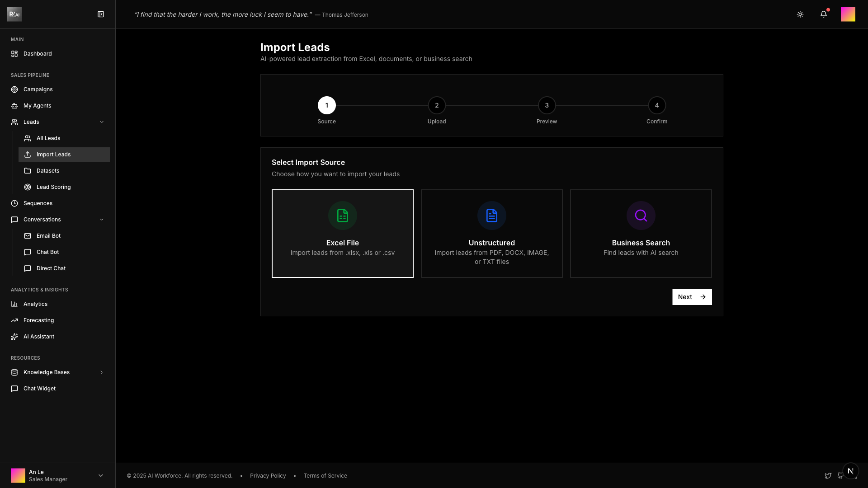868x488 pixels.
Task: Go to Datasets menu item
Action: (48, 171)
